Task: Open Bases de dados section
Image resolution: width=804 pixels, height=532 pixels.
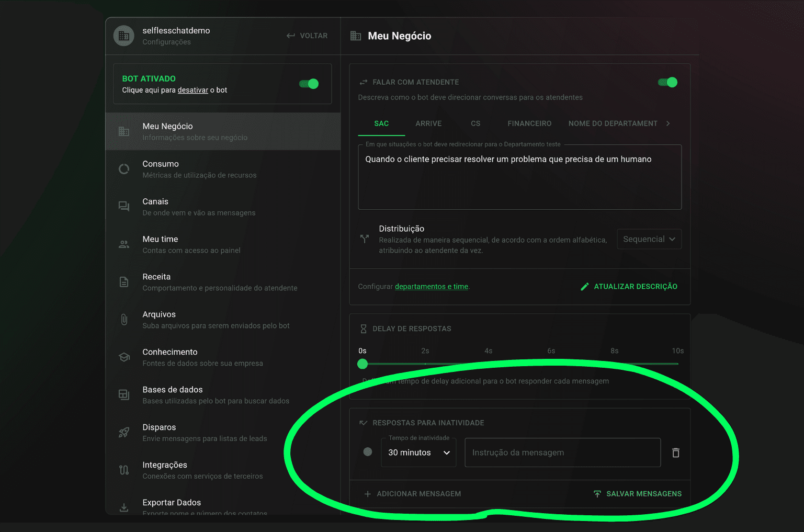Action: (x=223, y=395)
